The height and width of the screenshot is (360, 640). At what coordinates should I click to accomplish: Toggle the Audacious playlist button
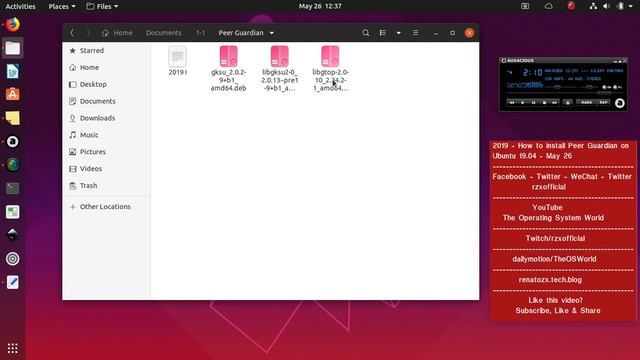point(617,87)
